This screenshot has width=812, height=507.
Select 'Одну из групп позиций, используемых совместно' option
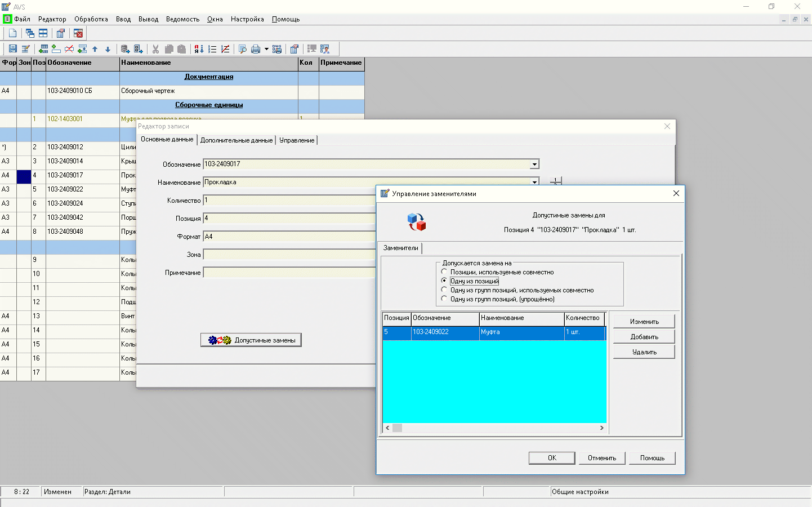tap(444, 290)
